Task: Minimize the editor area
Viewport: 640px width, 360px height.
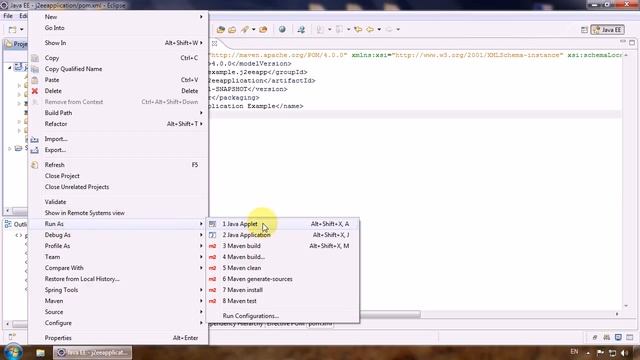Action: (622, 42)
